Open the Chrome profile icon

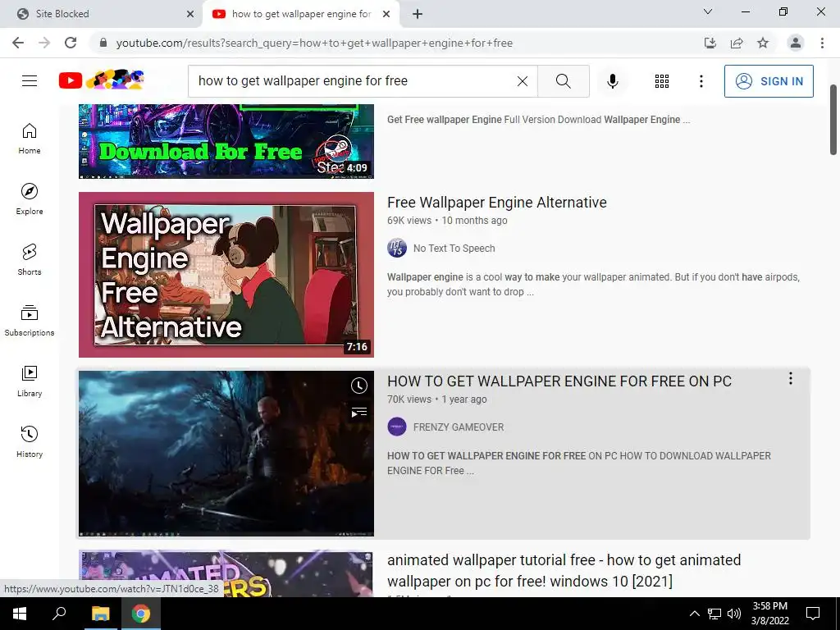(x=796, y=43)
